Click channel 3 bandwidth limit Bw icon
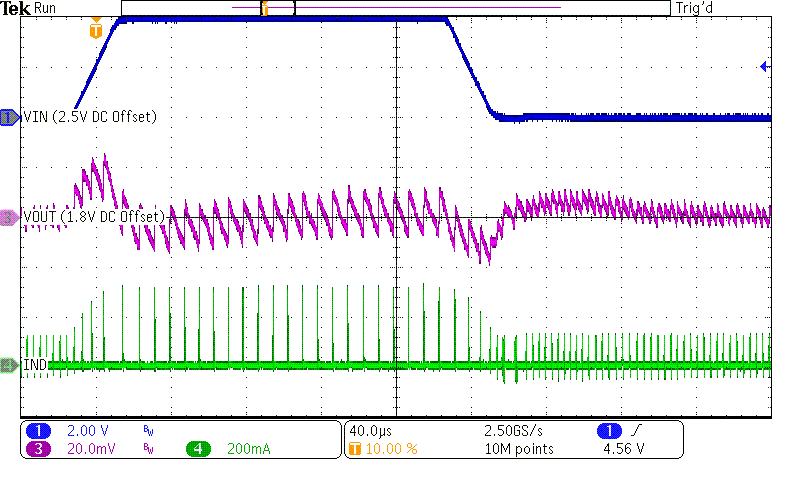This screenshot has height=480, width=800. 148,450
